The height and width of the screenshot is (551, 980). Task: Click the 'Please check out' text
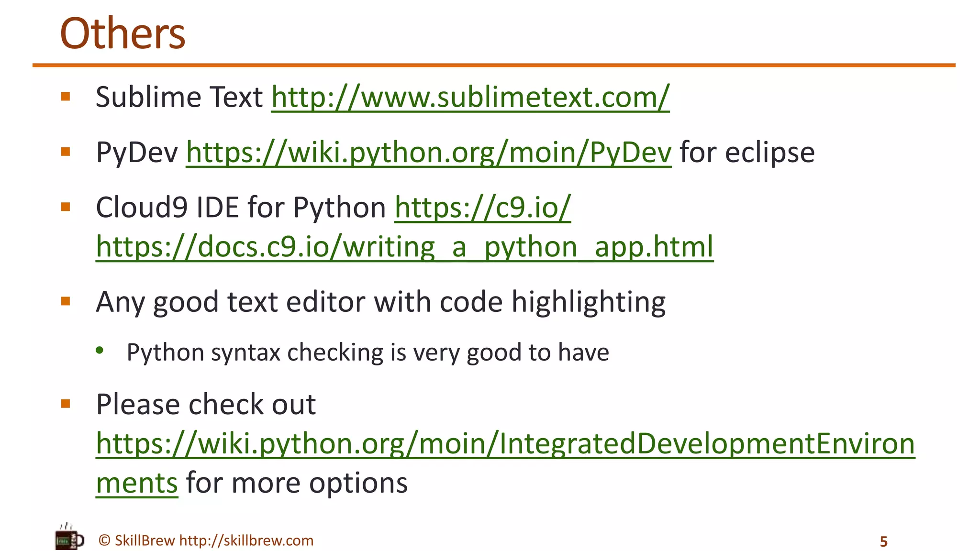coord(206,405)
